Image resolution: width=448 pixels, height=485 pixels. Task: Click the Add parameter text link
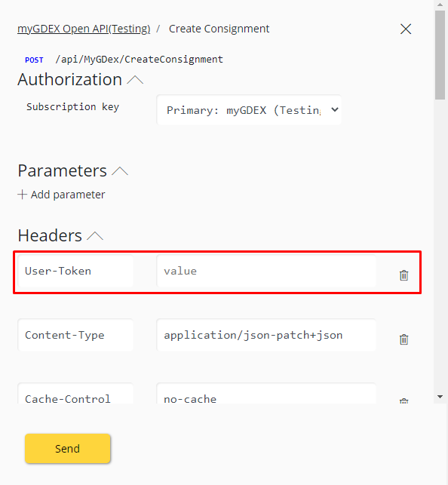point(68,195)
